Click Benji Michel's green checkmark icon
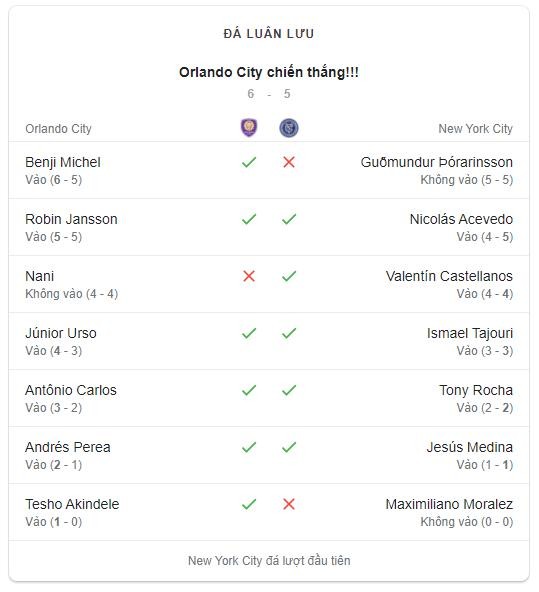This screenshot has width=539, height=592. [249, 162]
